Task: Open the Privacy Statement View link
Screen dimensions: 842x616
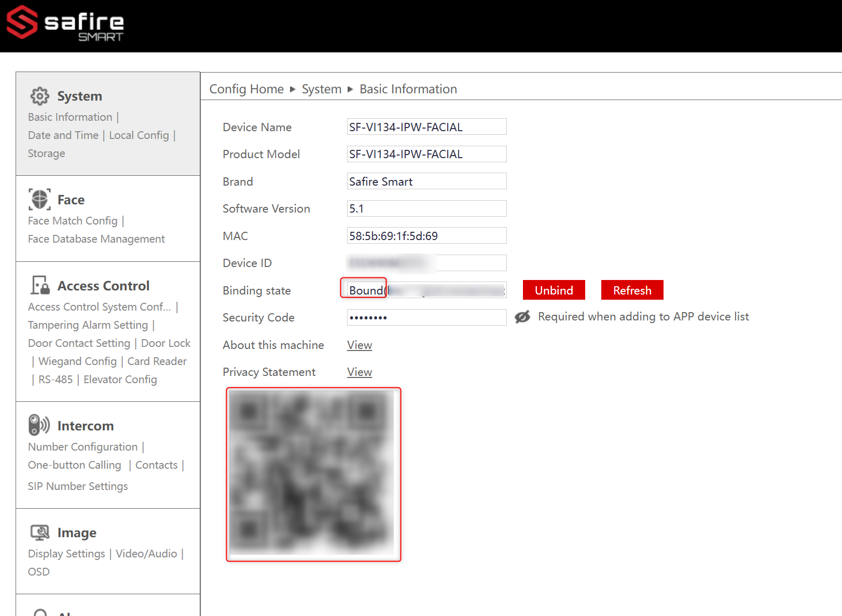Action: (x=360, y=372)
